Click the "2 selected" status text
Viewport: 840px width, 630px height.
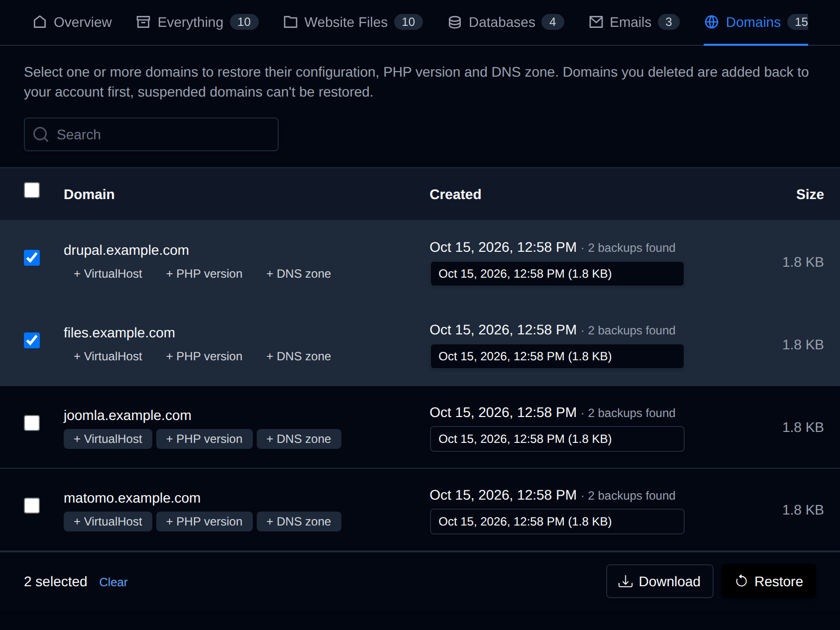click(x=56, y=582)
